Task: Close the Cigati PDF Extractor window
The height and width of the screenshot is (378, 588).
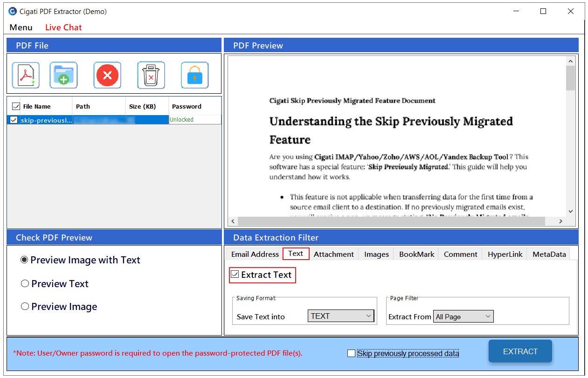Action: pos(571,11)
